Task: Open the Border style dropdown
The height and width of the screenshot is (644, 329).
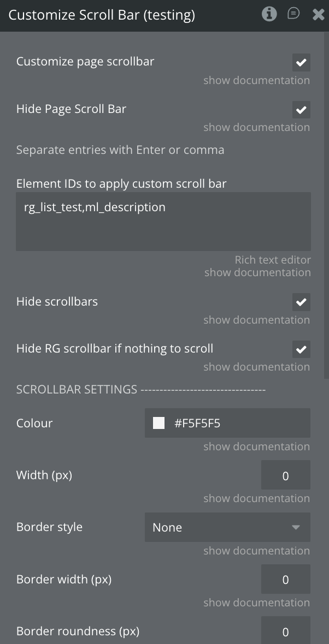Action: [227, 527]
